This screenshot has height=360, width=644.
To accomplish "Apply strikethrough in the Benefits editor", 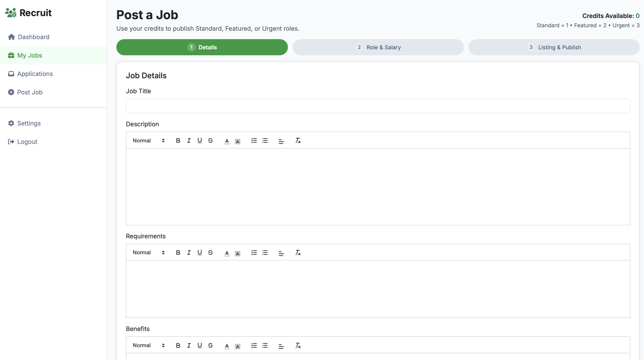I will [210, 345].
